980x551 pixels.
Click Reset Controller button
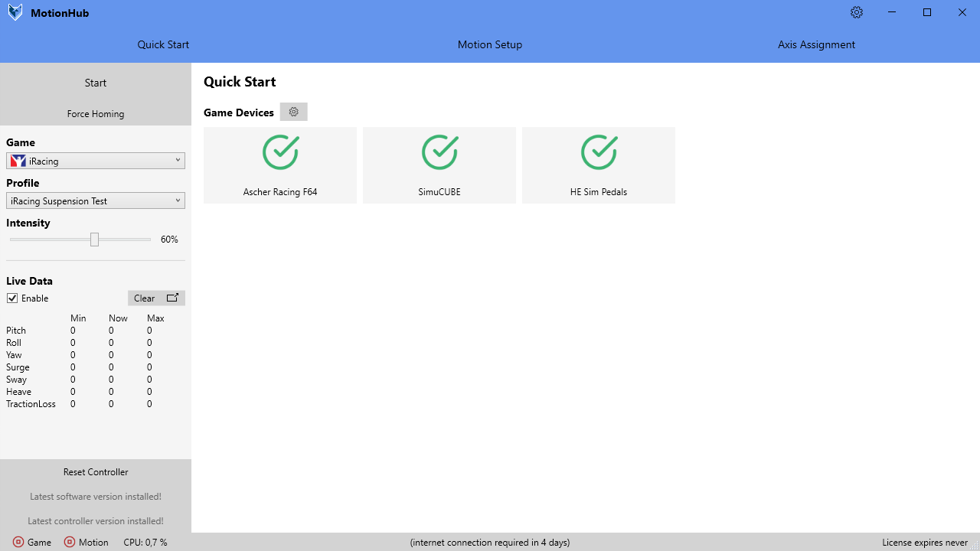point(96,472)
